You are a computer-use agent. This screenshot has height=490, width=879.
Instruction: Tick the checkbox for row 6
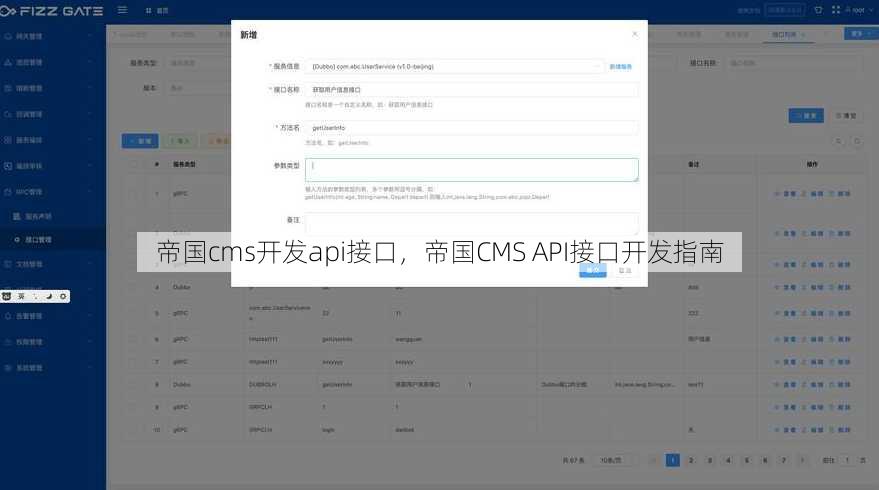click(133, 340)
